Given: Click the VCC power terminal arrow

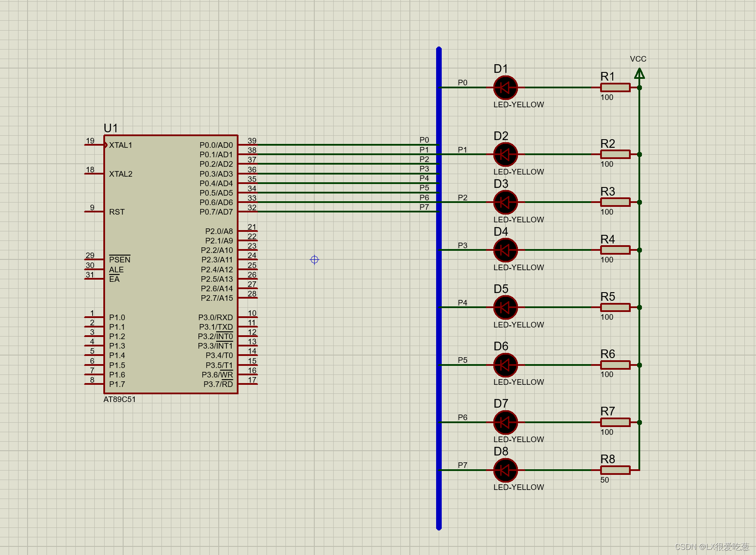Looking at the screenshot, I should [639, 74].
